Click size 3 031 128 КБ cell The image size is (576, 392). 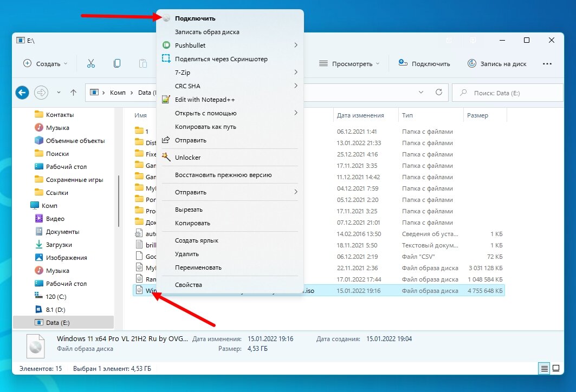(486, 268)
